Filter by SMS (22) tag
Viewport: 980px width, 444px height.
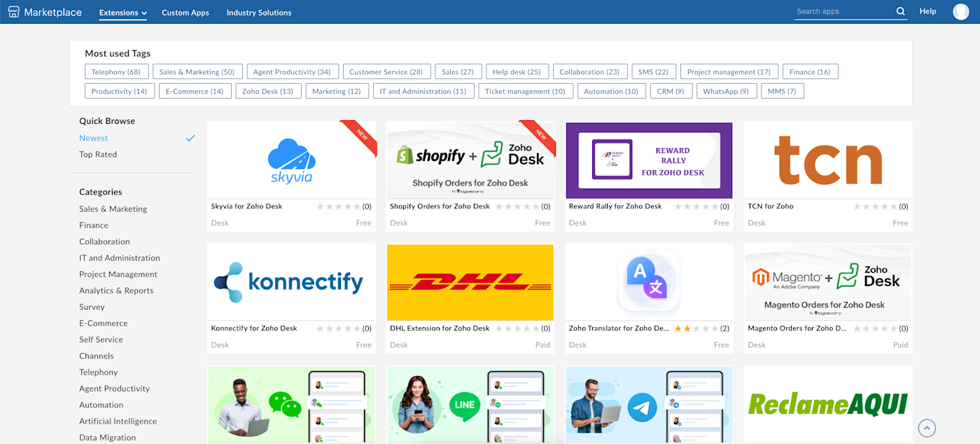pyautogui.click(x=654, y=71)
